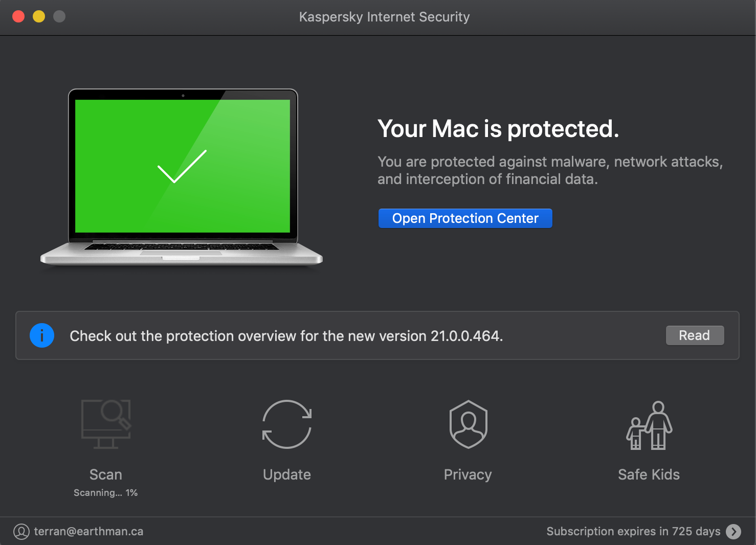Click Subscription expires in 725 days text

(x=633, y=532)
